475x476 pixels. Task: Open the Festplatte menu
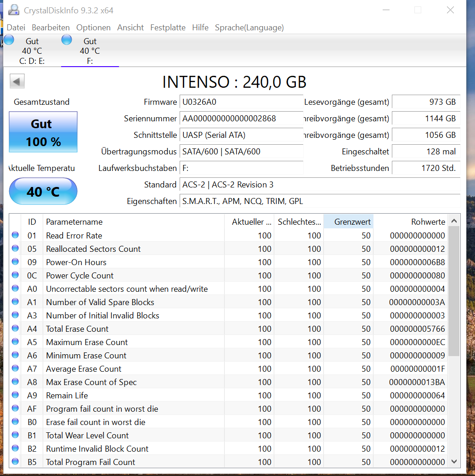pos(168,28)
